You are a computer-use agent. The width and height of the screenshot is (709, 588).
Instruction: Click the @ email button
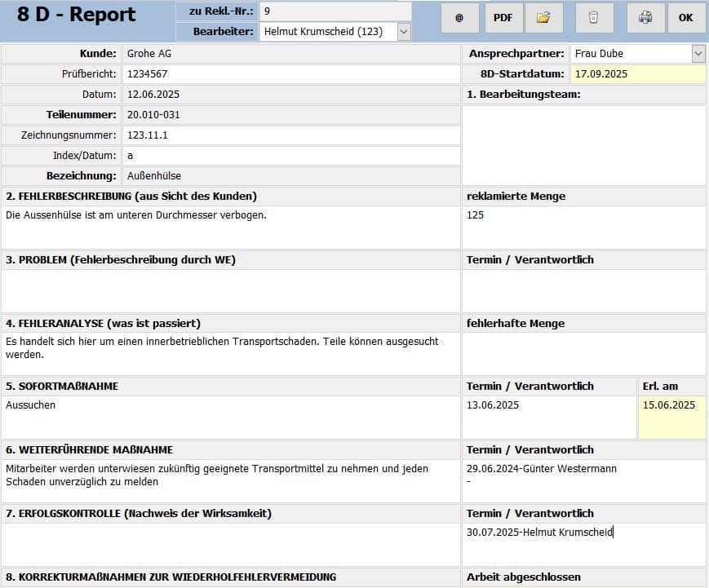point(459,18)
